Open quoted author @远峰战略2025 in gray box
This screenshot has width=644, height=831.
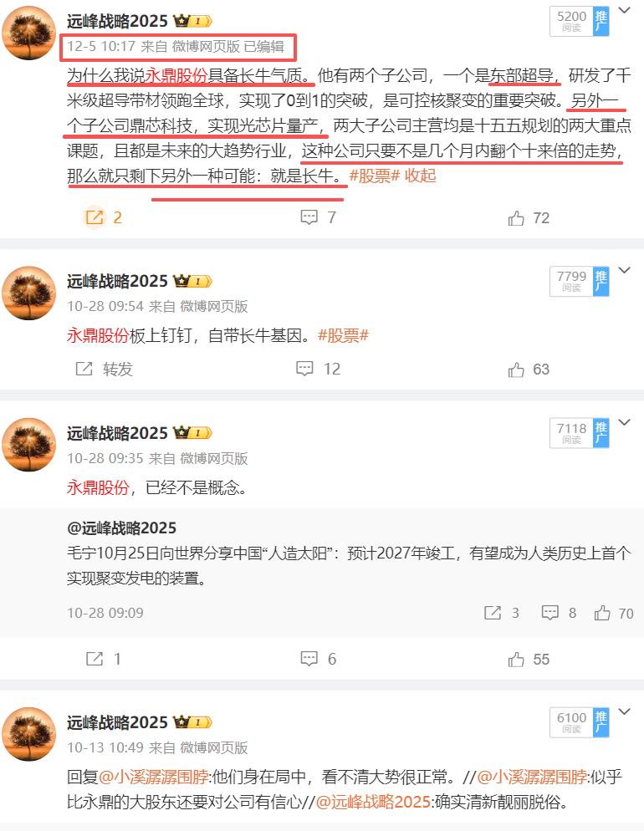tap(122, 528)
